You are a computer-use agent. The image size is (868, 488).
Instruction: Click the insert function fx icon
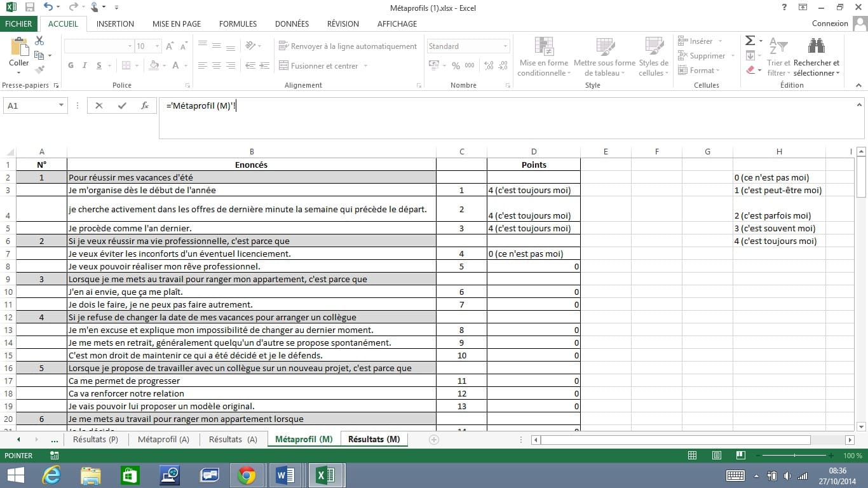[145, 106]
